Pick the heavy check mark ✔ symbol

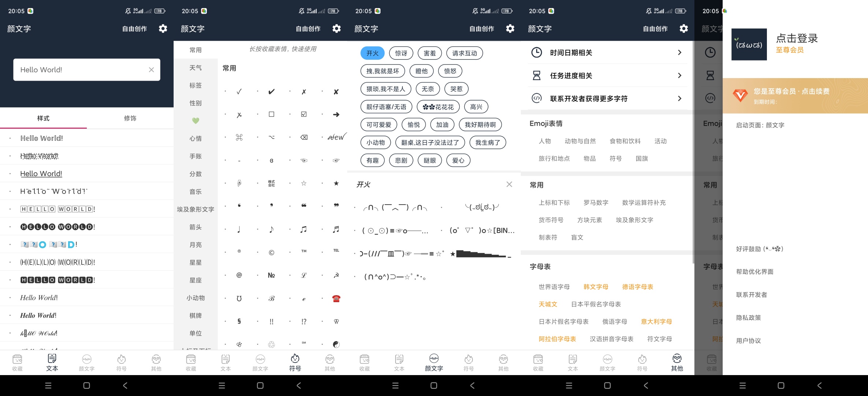coord(271,91)
